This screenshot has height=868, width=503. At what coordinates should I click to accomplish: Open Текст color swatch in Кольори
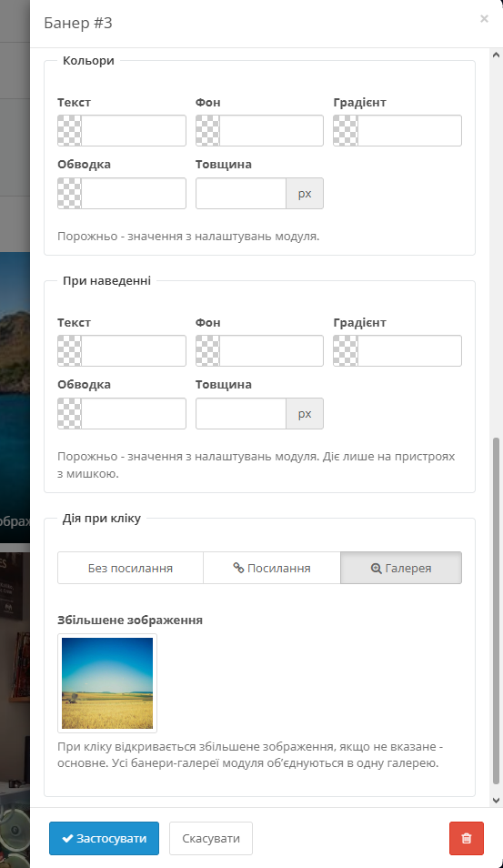coord(70,131)
